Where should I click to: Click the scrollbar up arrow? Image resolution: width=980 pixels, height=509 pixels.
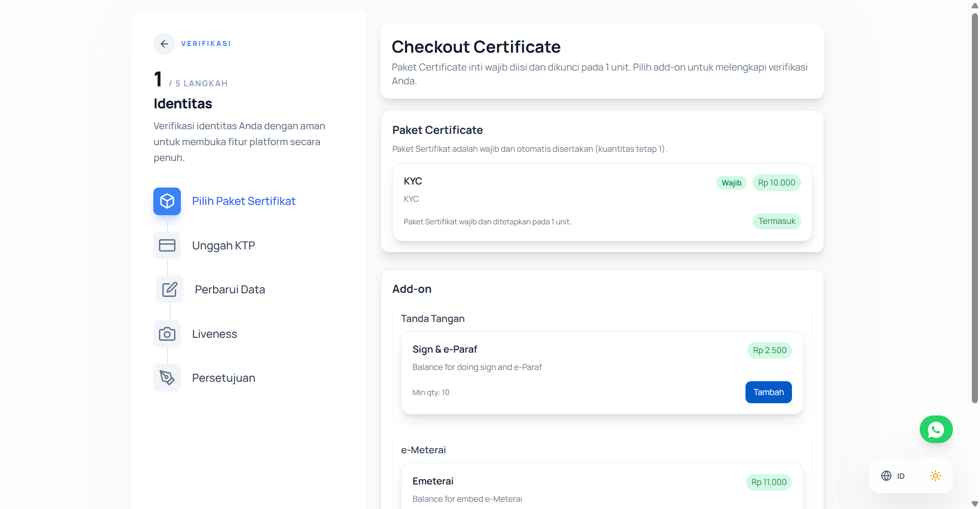tap(975, 6)
